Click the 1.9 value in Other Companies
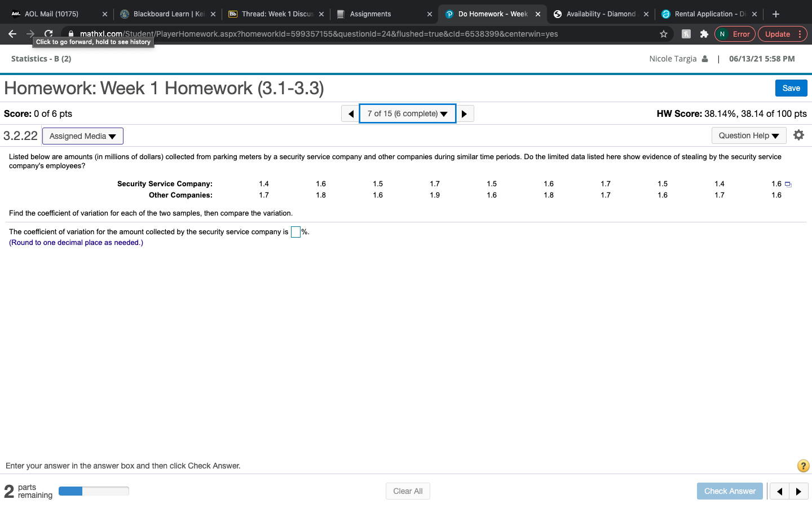Viewport: 812px width, 508px height. click(x=435, y=195)
